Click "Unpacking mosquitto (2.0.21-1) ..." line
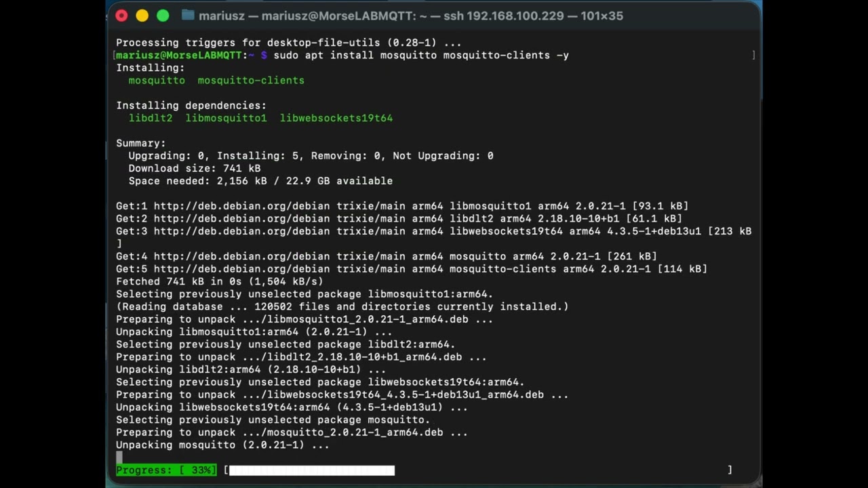Viewport: 868px width, 488px height. coord(222,445)
